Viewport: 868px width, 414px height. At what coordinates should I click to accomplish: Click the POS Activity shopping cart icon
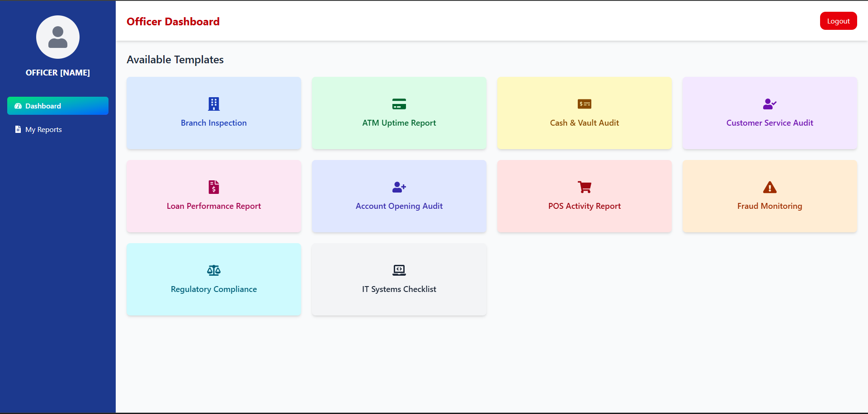click(585, 187)
